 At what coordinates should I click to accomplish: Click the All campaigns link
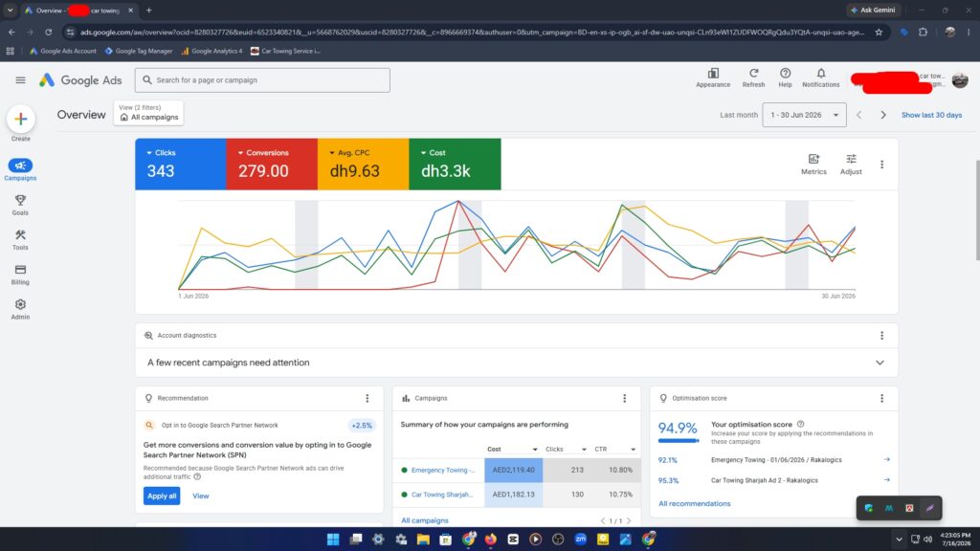pos(425,520)
